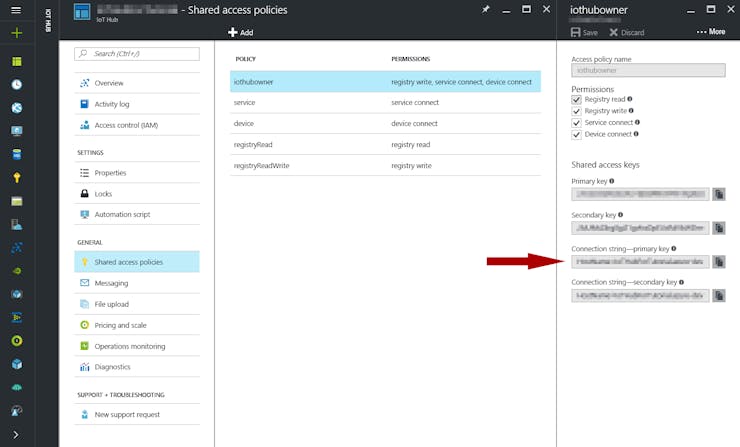The image size is (740, 447).
Task: Toggle the Registry read checkbox
Action: [576, 100]
